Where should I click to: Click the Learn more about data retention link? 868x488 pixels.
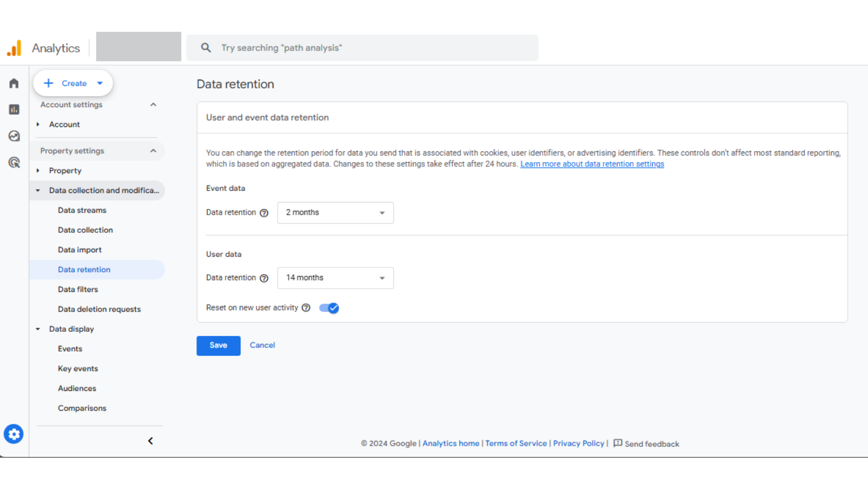(592, 164)
